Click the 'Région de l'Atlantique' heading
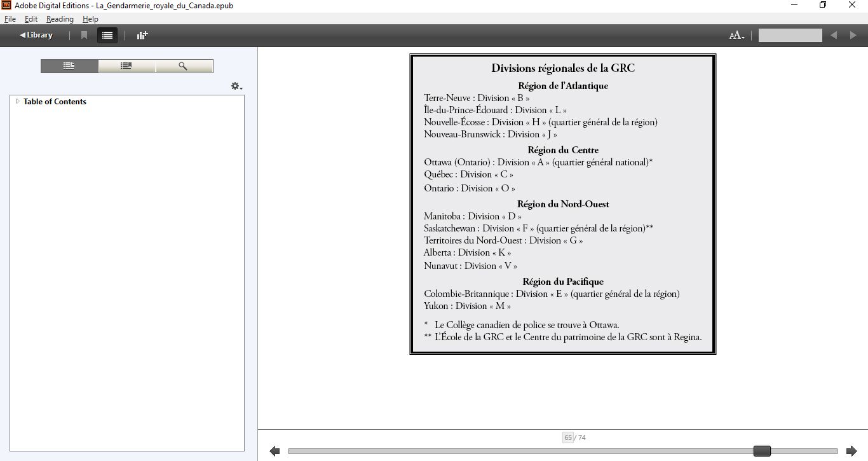The height and width of the screenshot is (461, 868). pyautogui.click(x=563, y=86)
